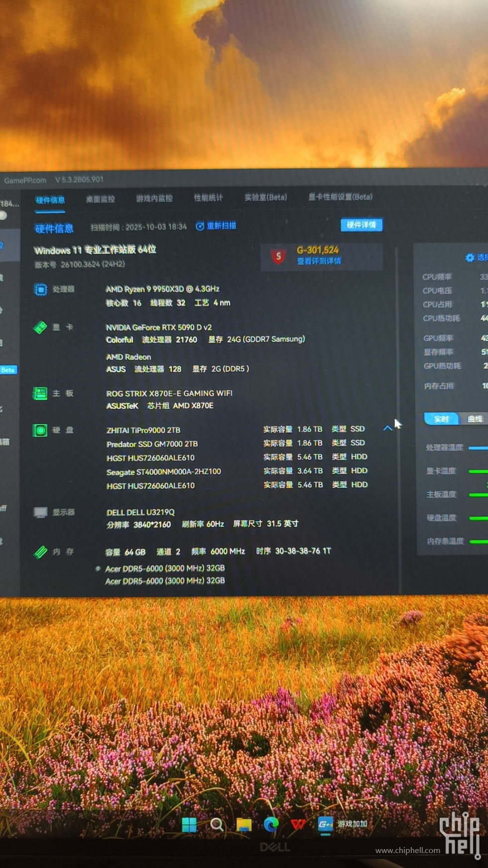
Task: Click the processor chip icon
Action: coord(40,289)
